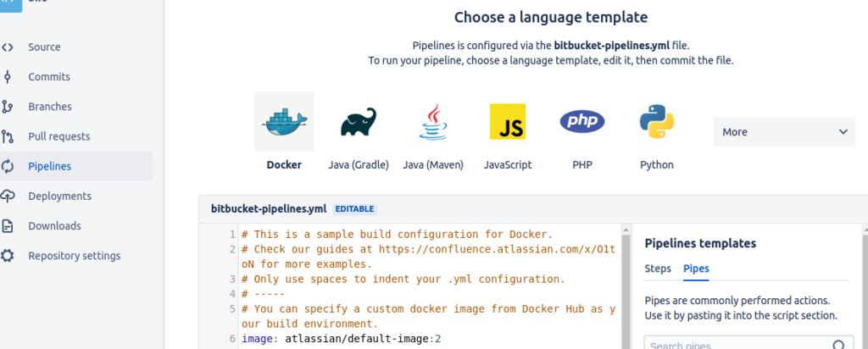
Task: Choose the PHP template icon
Action: (x=582, y=122)
